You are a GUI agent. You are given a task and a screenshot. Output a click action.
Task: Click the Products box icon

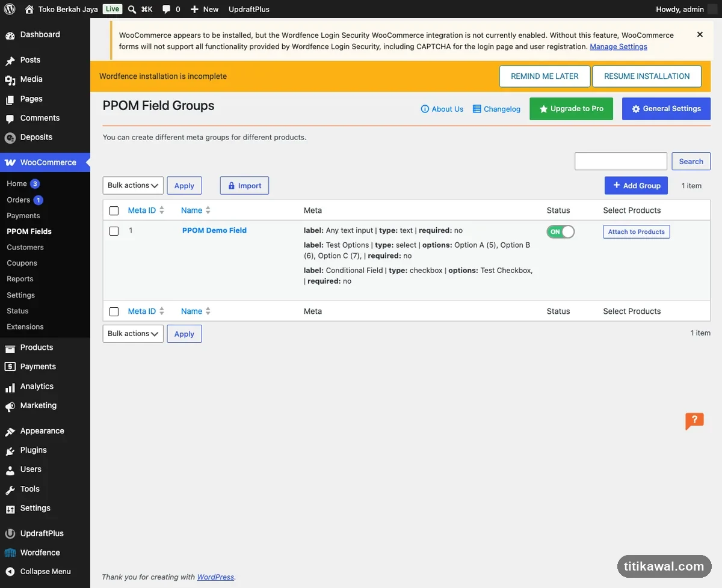tap(10, 348)
